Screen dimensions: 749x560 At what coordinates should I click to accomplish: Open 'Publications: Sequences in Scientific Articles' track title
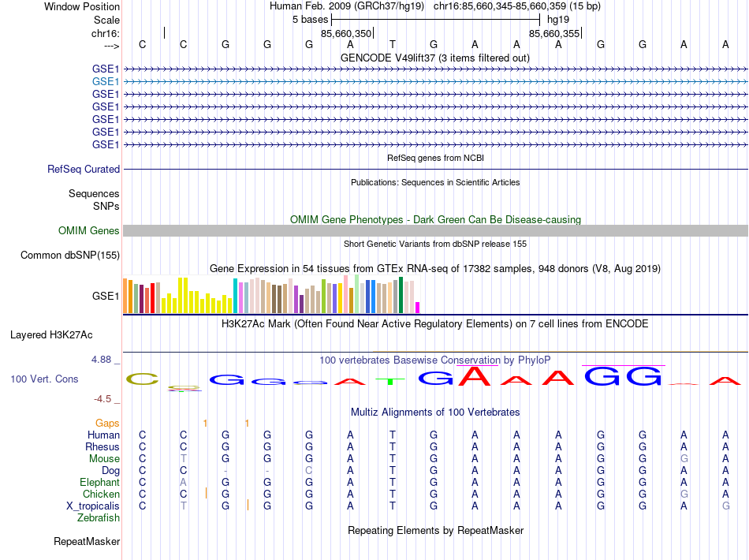pos(435,182)
